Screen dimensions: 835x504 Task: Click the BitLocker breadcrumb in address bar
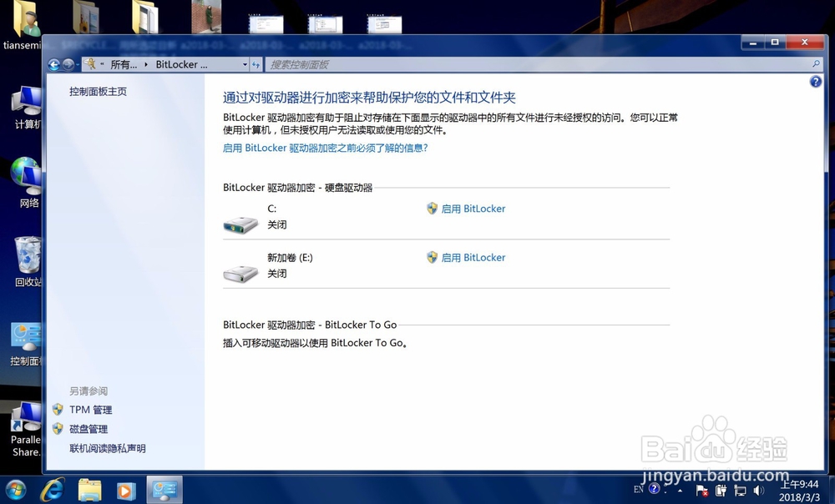pos(181,65)
